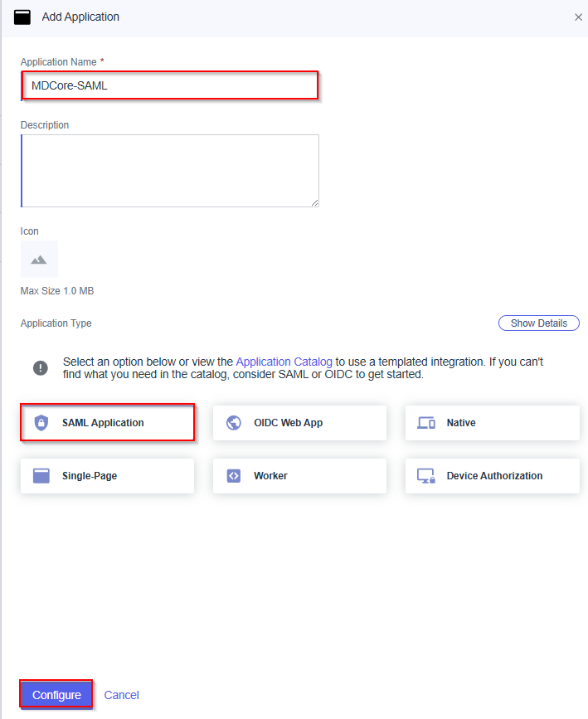Screen dimensions: 588x719
Task: Cancel adding the application
Action: [x=121, y=695]
